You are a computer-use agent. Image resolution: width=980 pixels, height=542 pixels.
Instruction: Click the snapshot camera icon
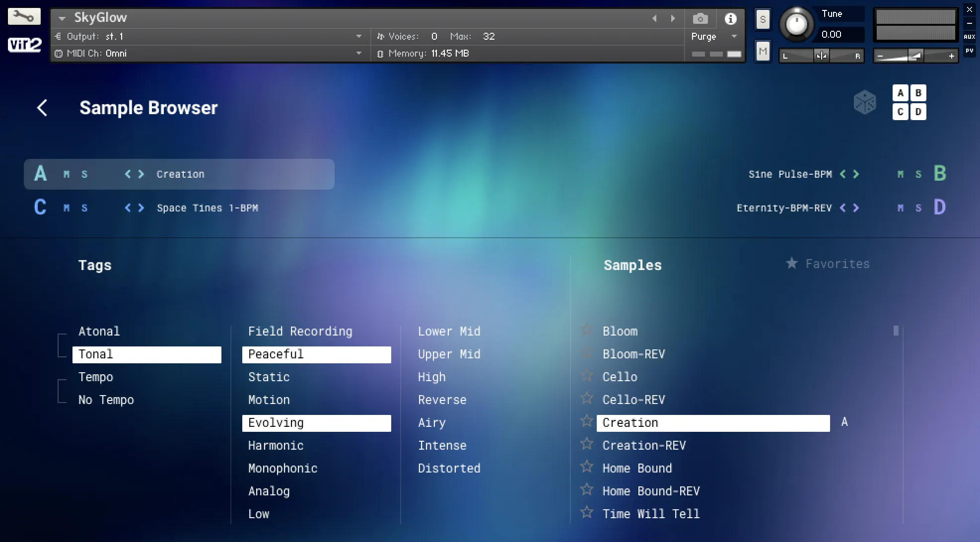tap(700, 18)
